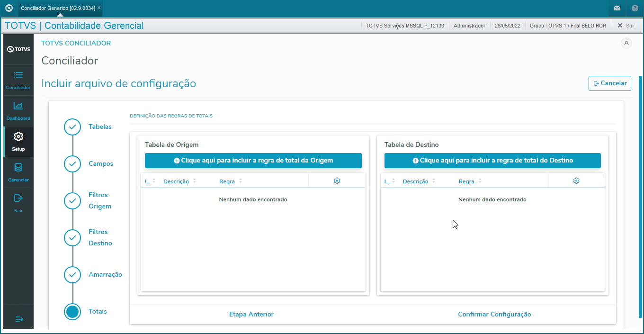644x334 pixels.
Task: Click TOTVS Serviços MSSQL P_12133 label
Action: (x=405, y=26)
